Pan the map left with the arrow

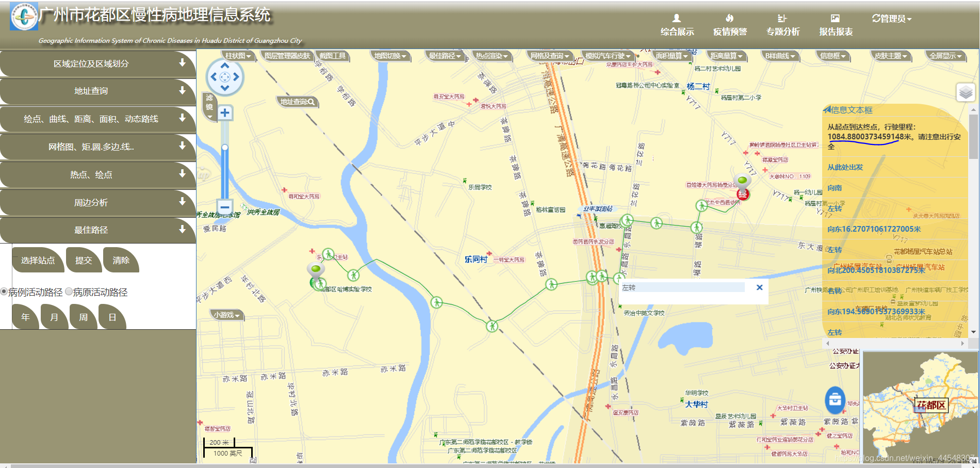pos(213,77)
